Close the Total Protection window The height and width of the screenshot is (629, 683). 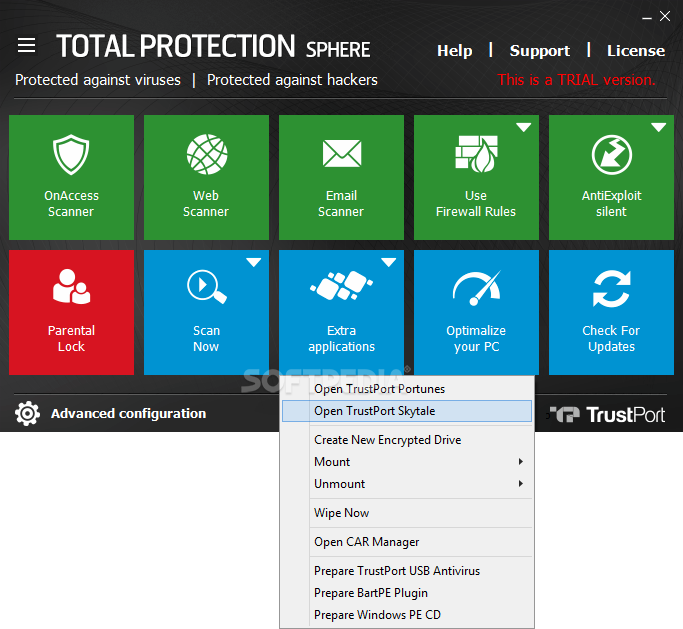point(665,17)
